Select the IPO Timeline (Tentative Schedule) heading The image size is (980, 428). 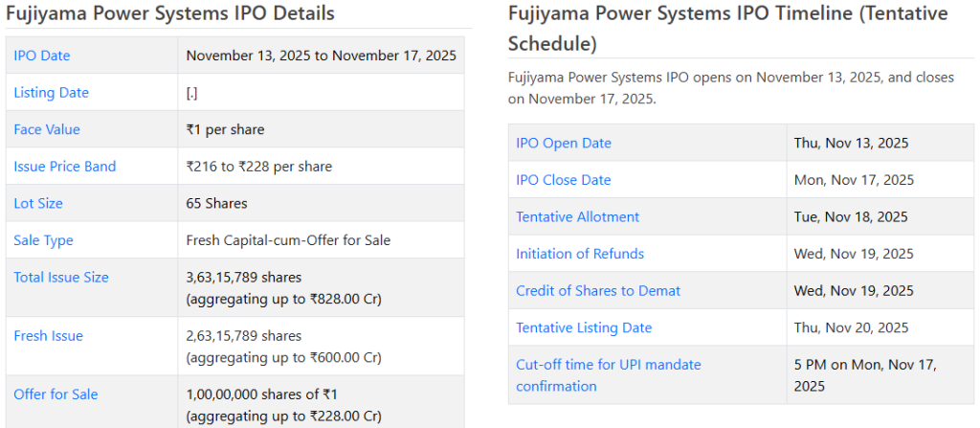(728, 28)
